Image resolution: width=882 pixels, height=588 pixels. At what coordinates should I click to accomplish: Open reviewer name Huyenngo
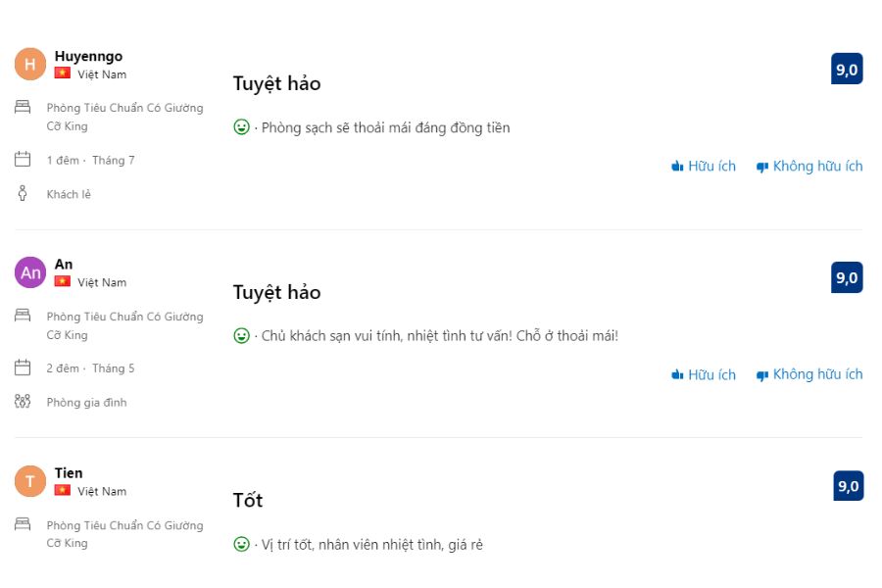click(88, 56)
